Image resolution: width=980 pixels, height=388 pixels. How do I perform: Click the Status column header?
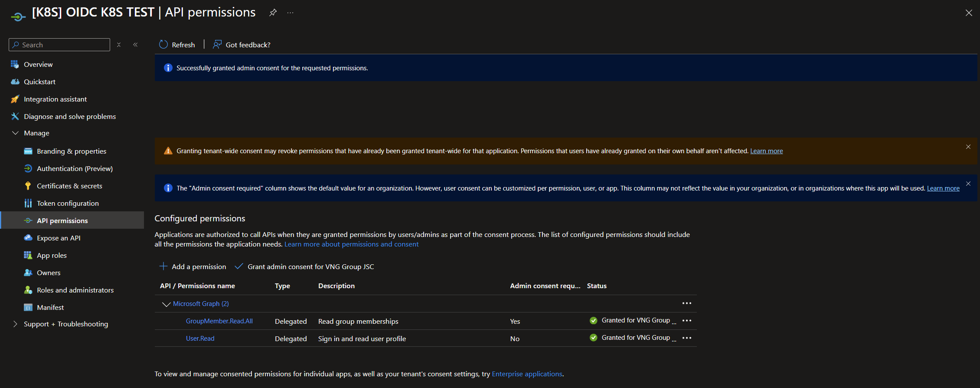click(597, 286)
